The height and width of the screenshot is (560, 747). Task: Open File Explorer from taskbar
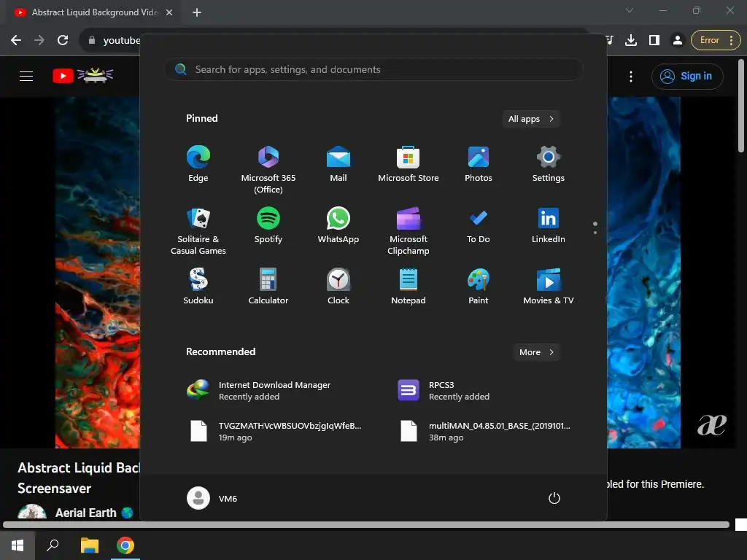coord(89,545)
